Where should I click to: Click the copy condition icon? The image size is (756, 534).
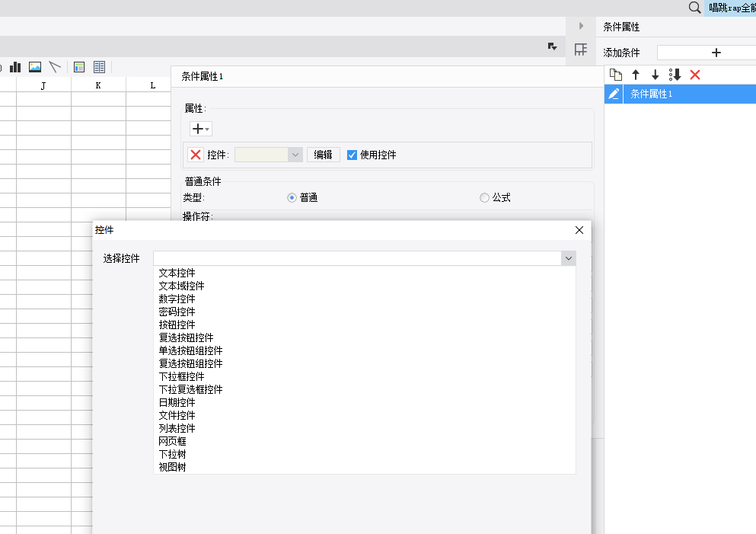pos(616,75)
